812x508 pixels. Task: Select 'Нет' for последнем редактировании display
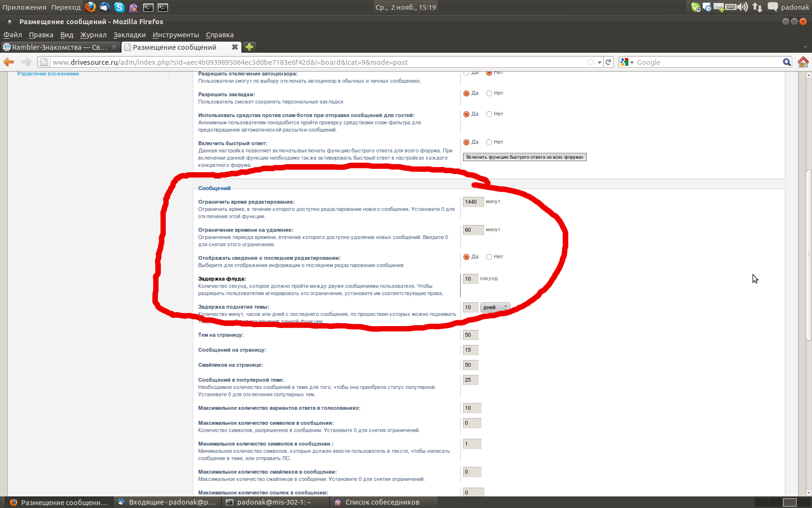point(489,257)
